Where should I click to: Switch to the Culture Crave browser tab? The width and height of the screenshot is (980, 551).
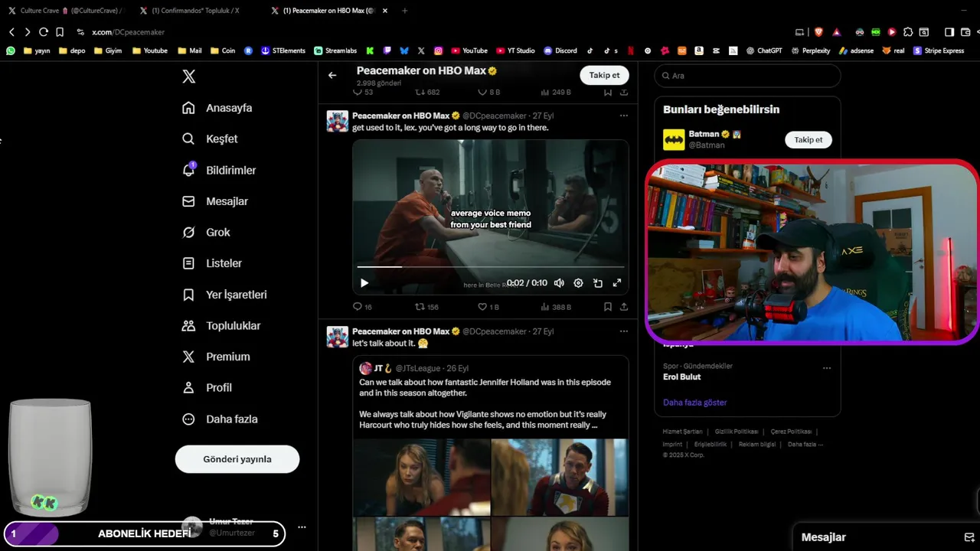coord(64,11)
